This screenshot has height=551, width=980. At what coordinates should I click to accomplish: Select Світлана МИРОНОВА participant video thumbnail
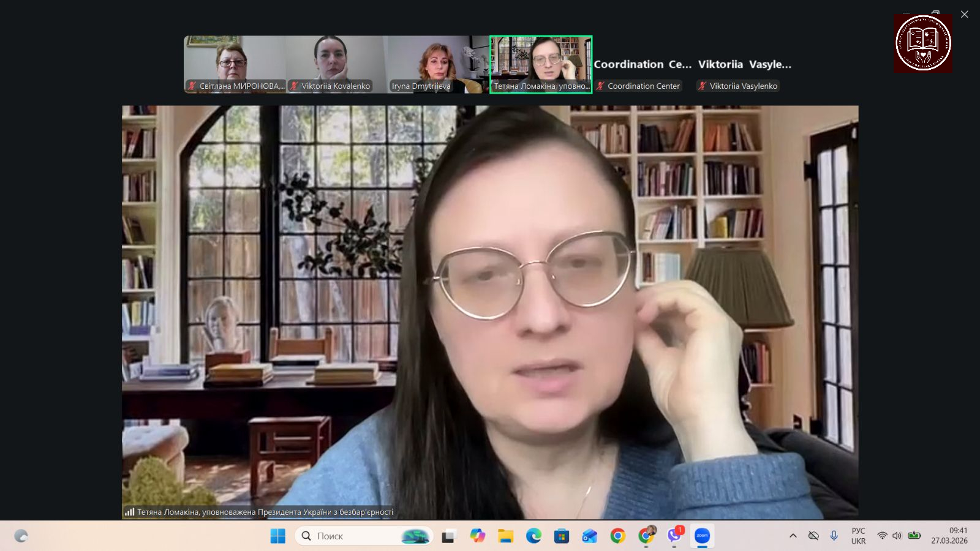235,64
